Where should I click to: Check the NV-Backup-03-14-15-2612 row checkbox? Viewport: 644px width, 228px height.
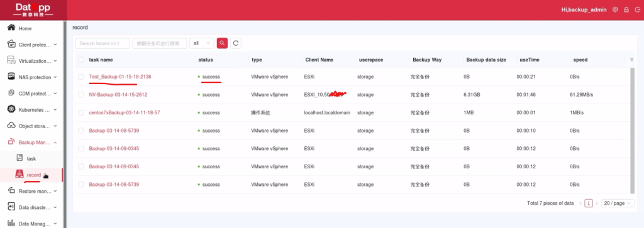pos(81,95)
